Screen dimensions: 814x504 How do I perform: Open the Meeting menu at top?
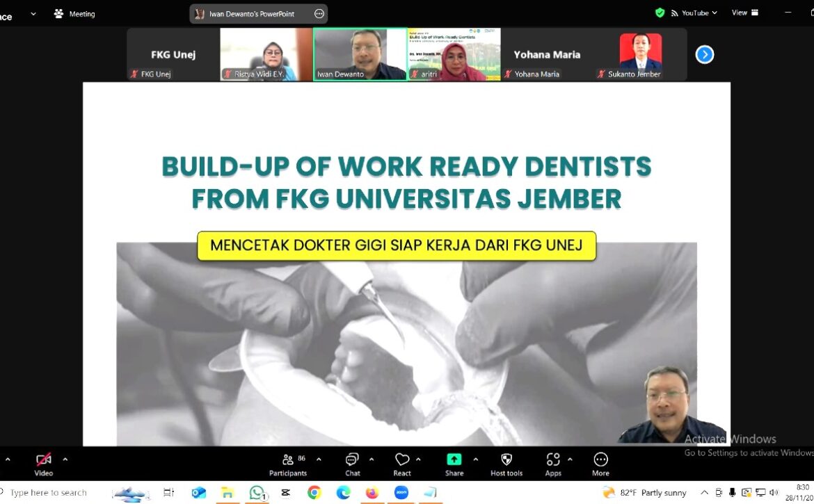[74, 14]
